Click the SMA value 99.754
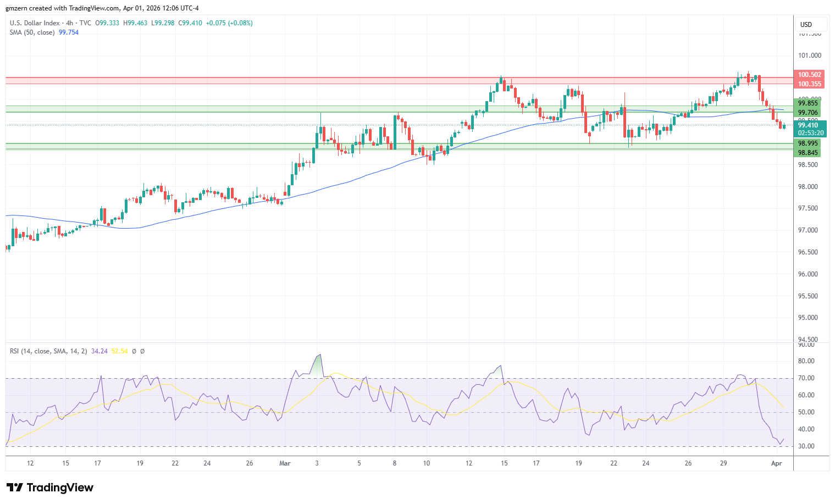The width and height of the screenshot is (835, 504). pyautogui.click(x=69, y=32)
